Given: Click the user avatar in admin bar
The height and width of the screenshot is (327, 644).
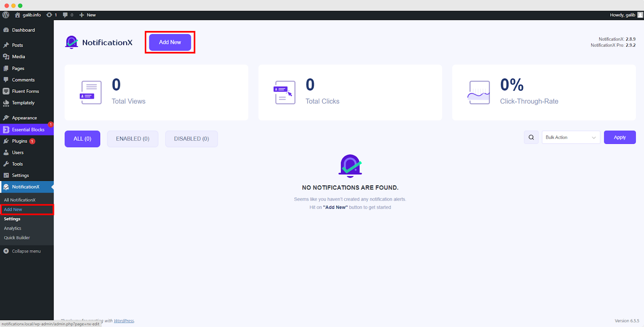Looking at the screenshot, I should (x=640, y=15).
